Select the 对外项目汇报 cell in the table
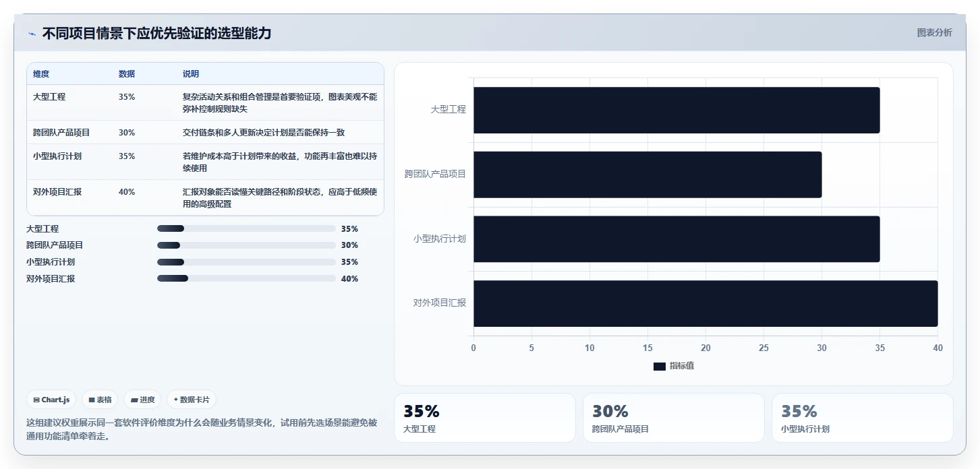 pos(57,192)
